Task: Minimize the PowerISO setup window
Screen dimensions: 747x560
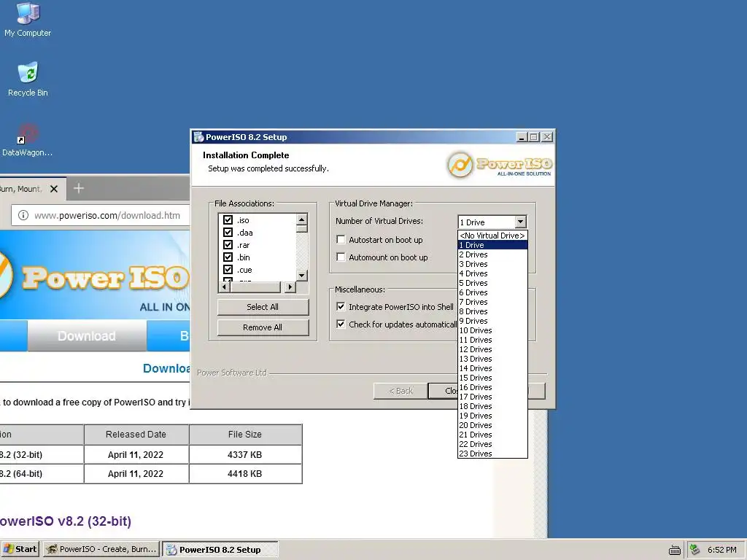Action: click(x=522, y=137)
